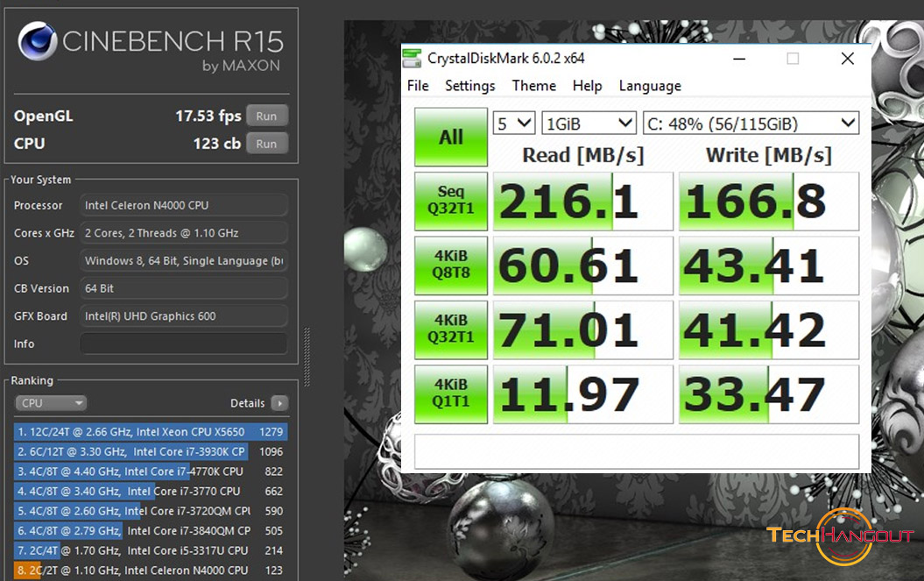Open the Details arrow button in Ranking
This screenshot has height=581, width=924.
[x=279, y=403]
